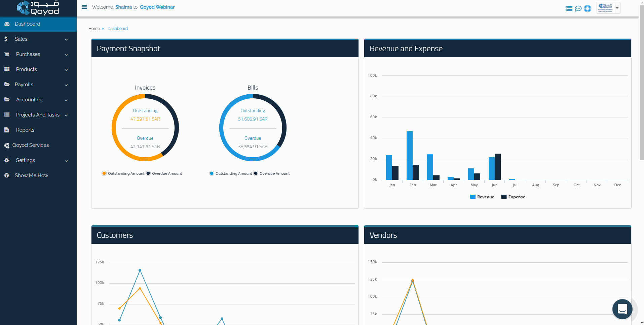
Task: Expand the Accounting menu chevron
Action: pos(66,100)
